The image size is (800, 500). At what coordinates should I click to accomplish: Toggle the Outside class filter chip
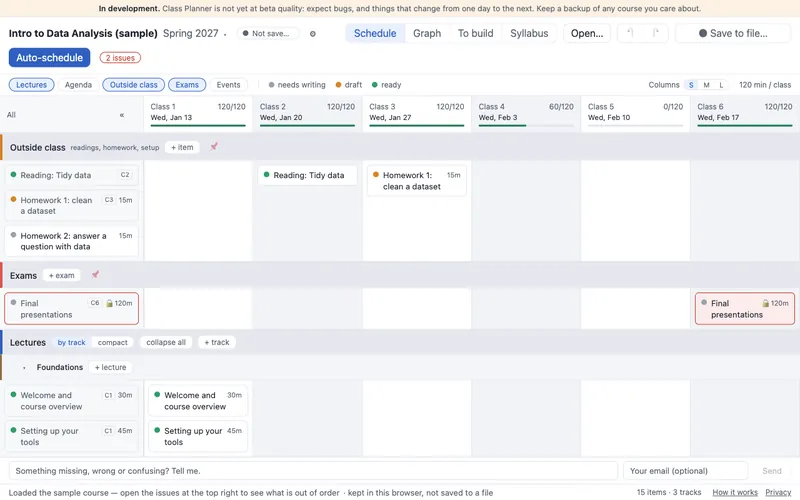coord(134,85)
